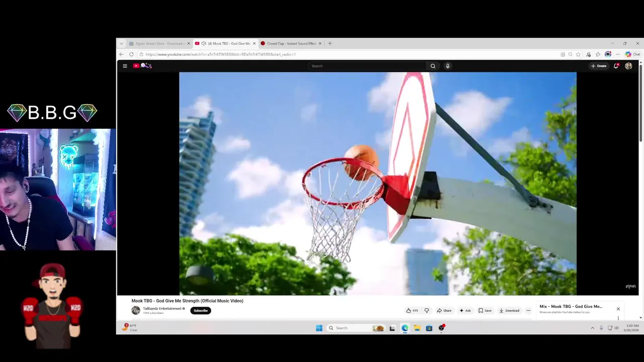Open Microsoft Edge on the taskbar
This screenshot has width=644, height=362.
click(405, 328)
